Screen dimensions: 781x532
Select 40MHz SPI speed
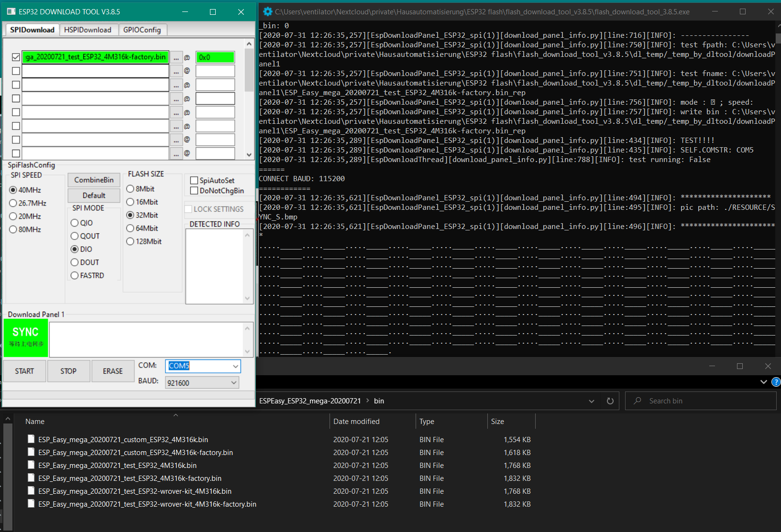click(x=13, y=190)
